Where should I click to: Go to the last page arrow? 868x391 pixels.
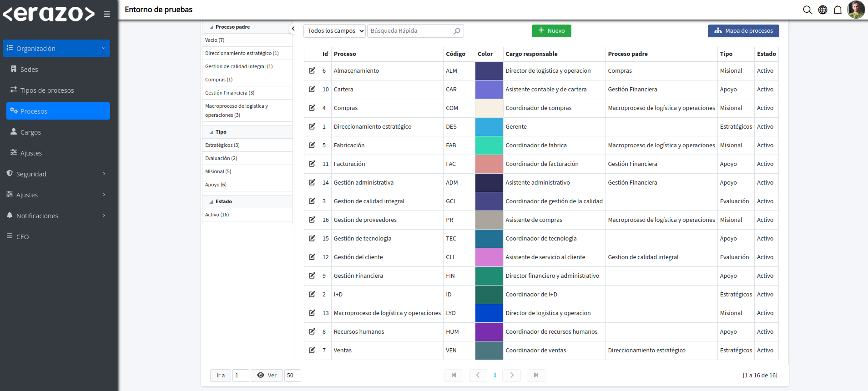coord(536,375)
